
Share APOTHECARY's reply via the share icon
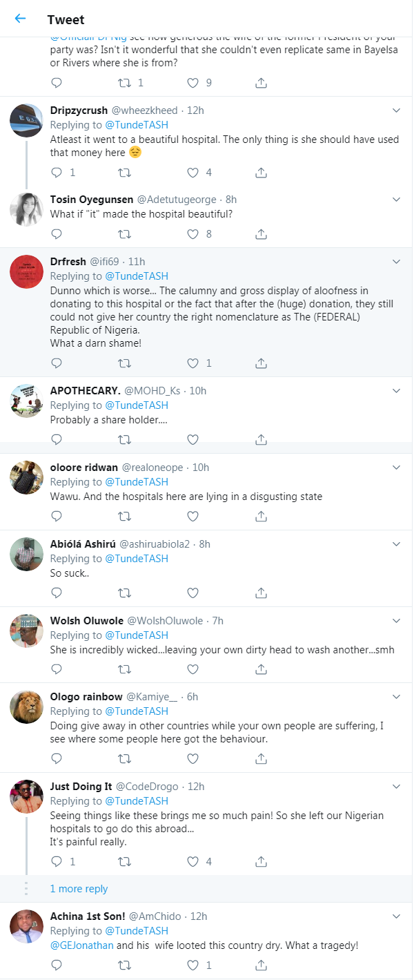tap(261, 439)
